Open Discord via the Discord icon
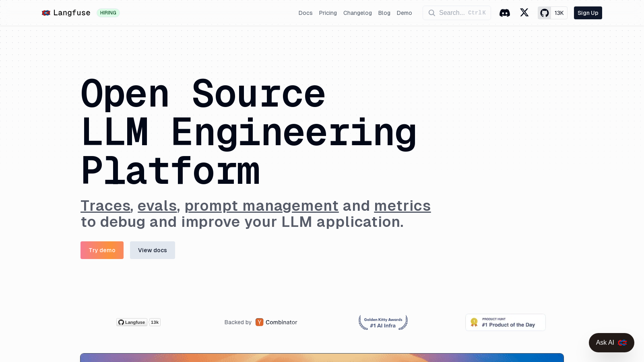This screenshot has height=362, width=644. click(505, 13)
